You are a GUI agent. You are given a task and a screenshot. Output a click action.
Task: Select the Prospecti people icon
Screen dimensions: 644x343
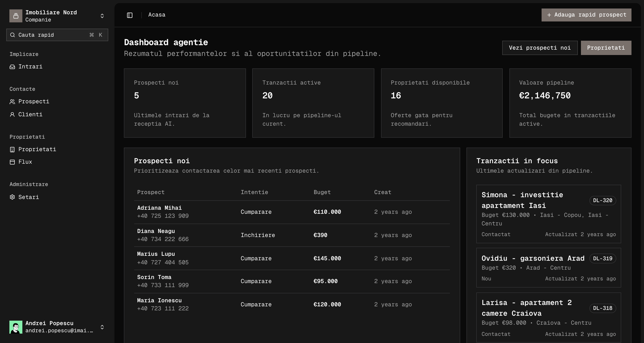coord(12,102)
